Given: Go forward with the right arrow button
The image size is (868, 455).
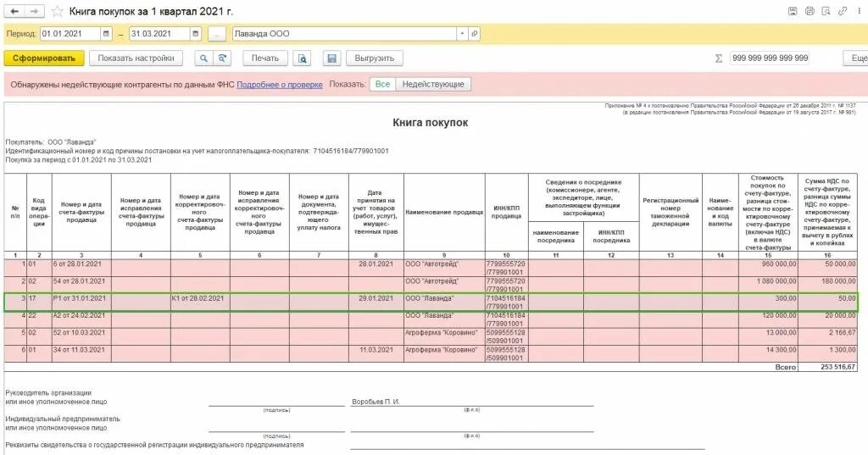Looking at the screenshot, I should pyautogui.click(x=35, y=11).
